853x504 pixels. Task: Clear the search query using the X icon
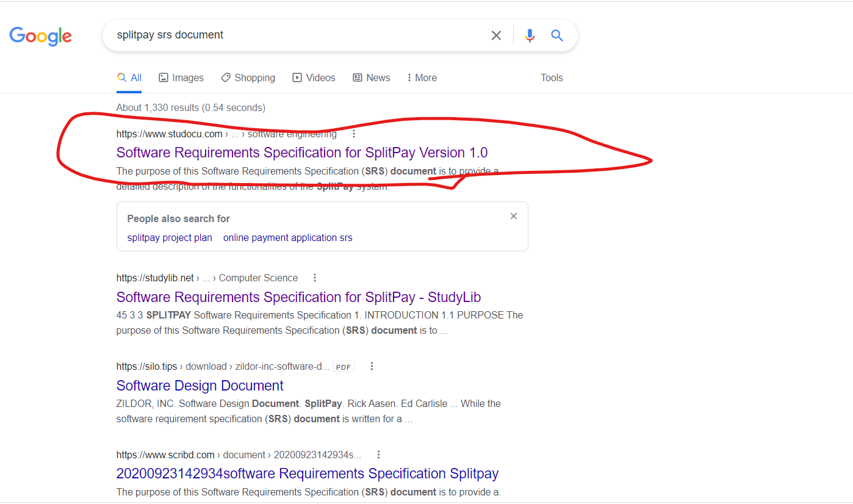click(x=496, y=35)
